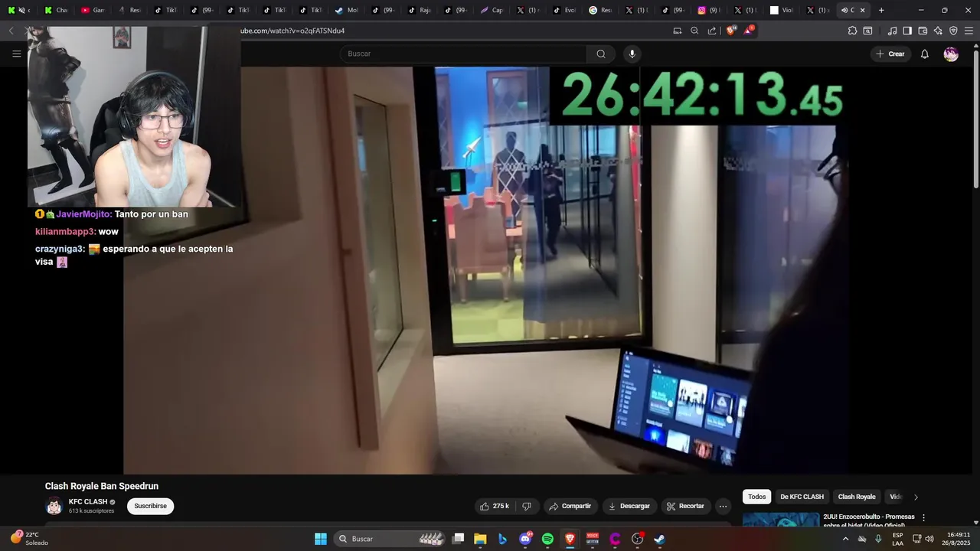Image resolution: width=980 pixels, height=551 pixels.
Task: Click the Crear button
Action: (890, 54)
